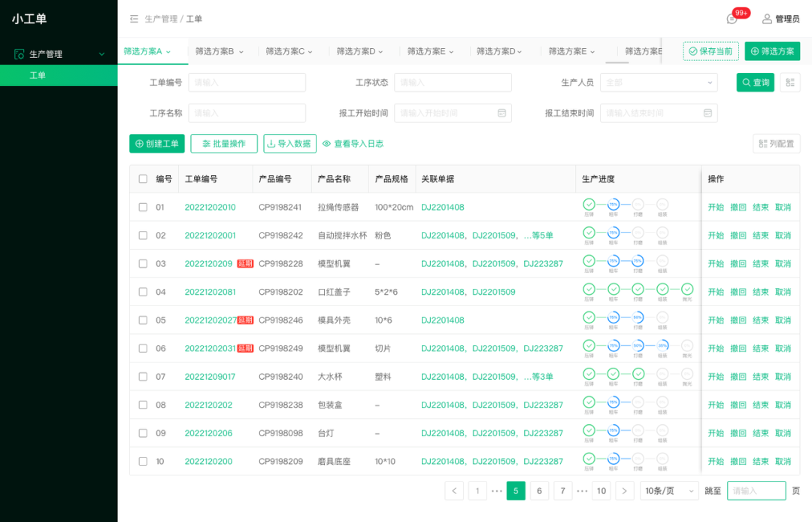Click last completed progress circle in row 04
This screenshot has width=812, height=522.
coord(687,289)
